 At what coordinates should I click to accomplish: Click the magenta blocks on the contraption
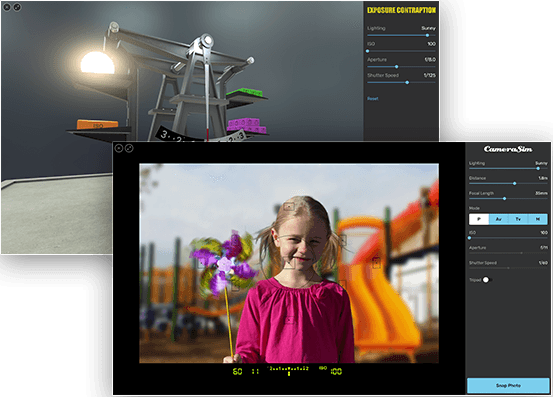pos(246,126)
